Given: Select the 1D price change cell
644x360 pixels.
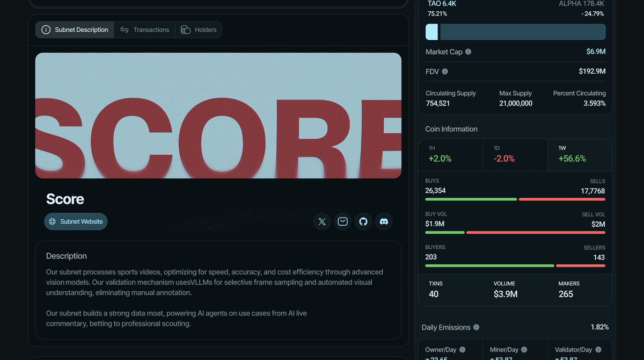Looking at the screenshot, I should [515, 154].
